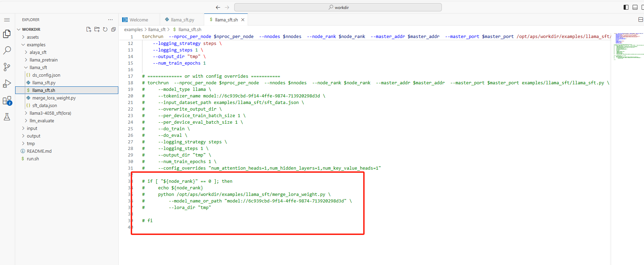
Task: Close the llama_sft.sh editor tab
Action: point(243,20)
